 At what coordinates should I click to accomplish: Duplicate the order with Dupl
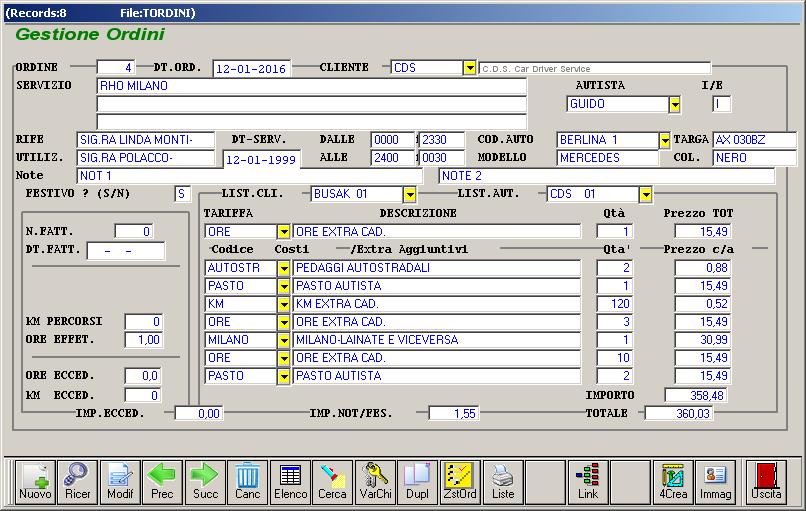(x=417, y=481)
